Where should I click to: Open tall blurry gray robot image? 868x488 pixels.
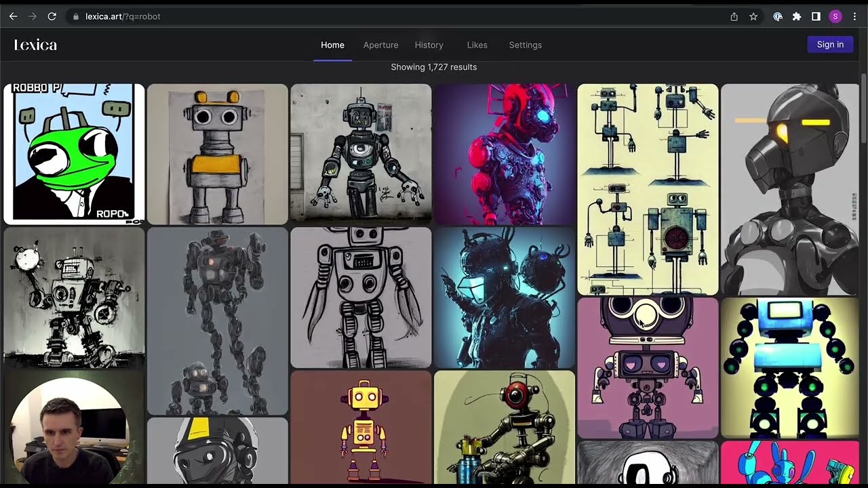click(x=218, y=321)
